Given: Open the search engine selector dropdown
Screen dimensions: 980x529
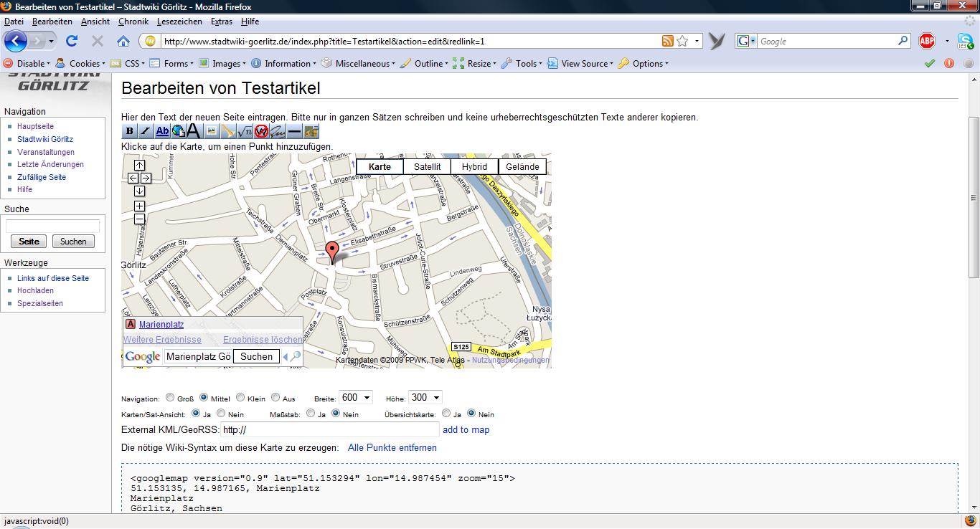Looking at the screenshot, I should [x=747, y=42].
